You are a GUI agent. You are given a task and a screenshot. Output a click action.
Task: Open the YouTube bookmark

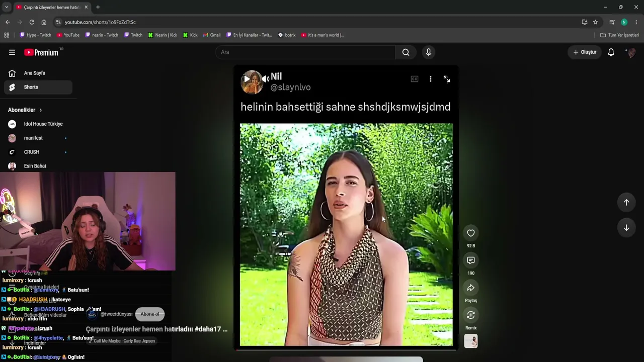(x=68, y=35)
